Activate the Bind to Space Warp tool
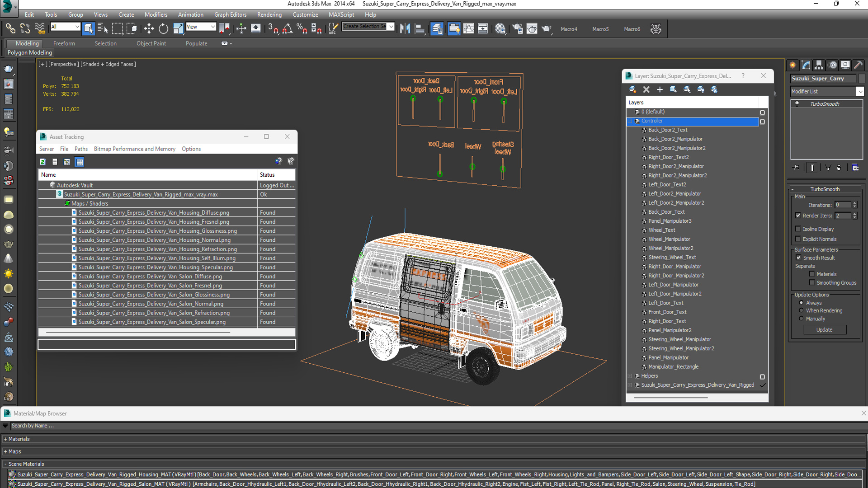868x488 pixels. 40,28
